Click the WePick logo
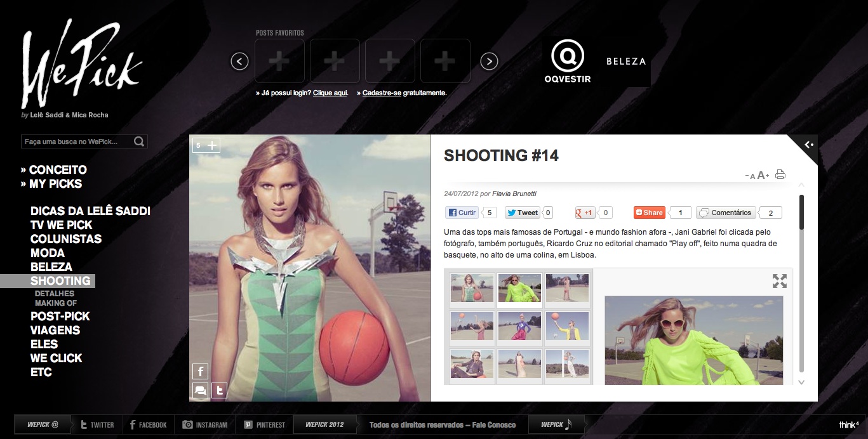868x439 pixels. pyautogui.click(x=81, y=64)
